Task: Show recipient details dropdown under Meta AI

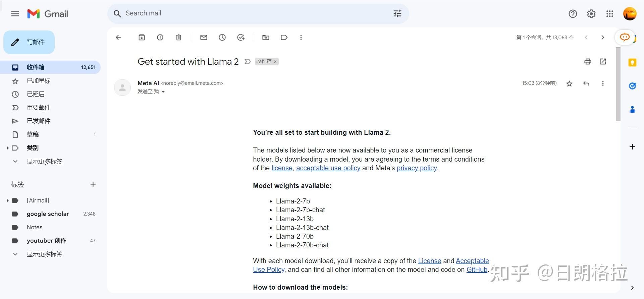Action: [163, 92]
